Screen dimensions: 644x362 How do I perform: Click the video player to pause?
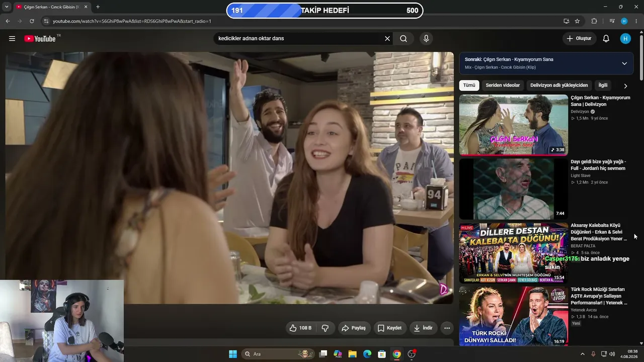(x=229, y=178)
